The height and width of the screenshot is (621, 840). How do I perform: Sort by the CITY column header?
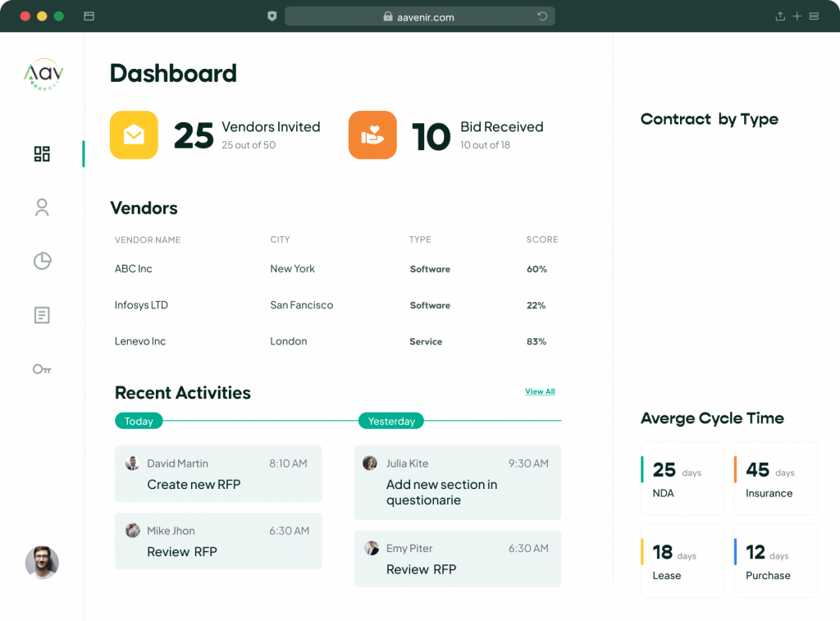281,240
